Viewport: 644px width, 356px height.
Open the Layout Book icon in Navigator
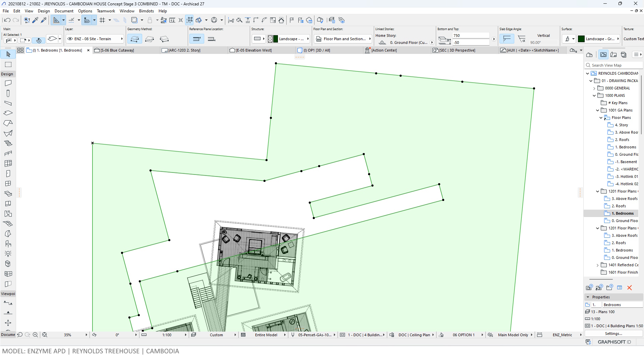pos(613,55)
